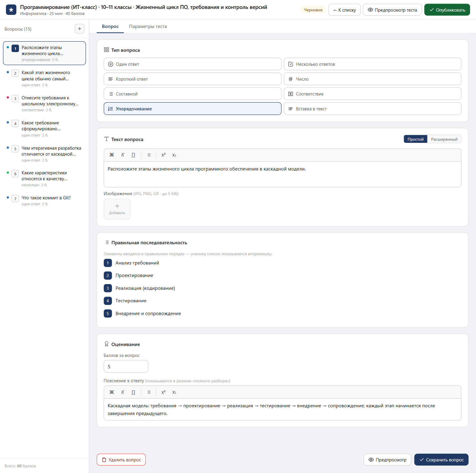Switch editor to 'Расширенный' mode
The height and width of the screenshot is (473, 476).
coord(444,139)
